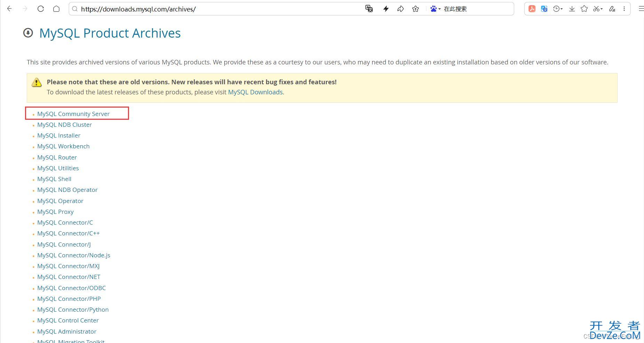The image size is (644, 343).
Task: Open MySQL Installer archive link
Action: pos(59,135)
